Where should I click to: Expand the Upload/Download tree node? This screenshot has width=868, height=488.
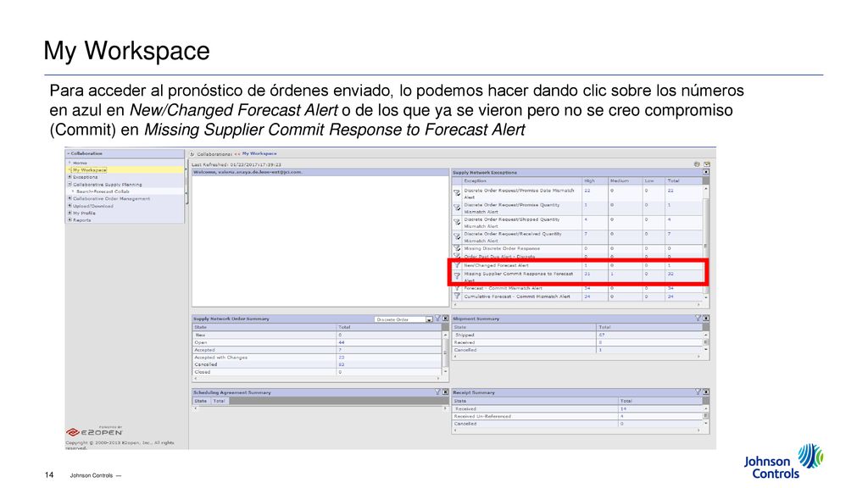coord(70,205)
